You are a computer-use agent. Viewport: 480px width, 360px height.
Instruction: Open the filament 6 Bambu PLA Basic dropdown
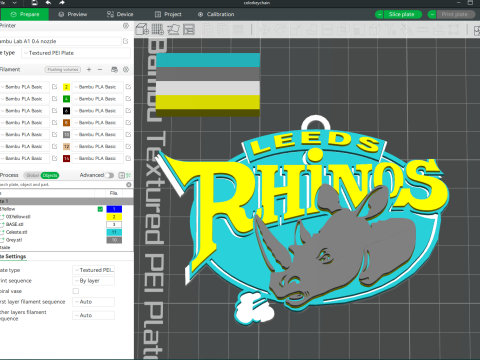97,111
